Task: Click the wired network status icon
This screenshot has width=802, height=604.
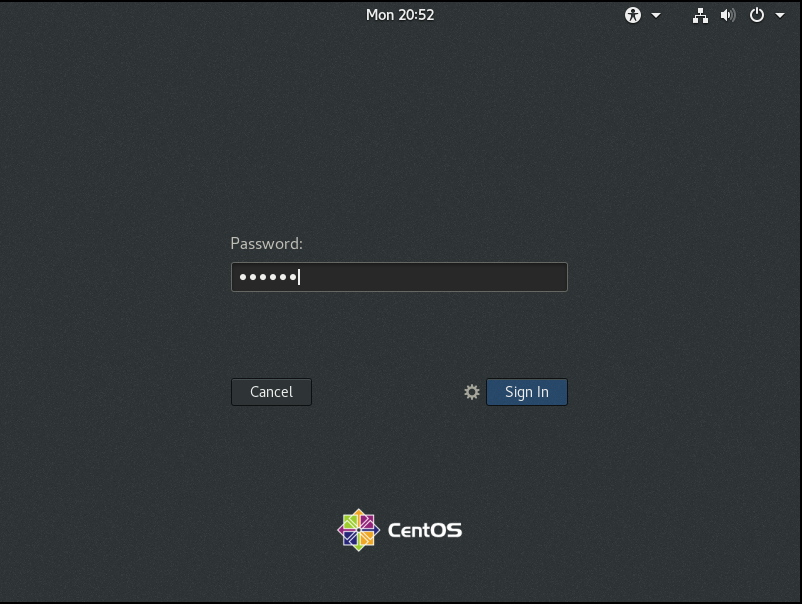Action: click(x=700, y=15)
